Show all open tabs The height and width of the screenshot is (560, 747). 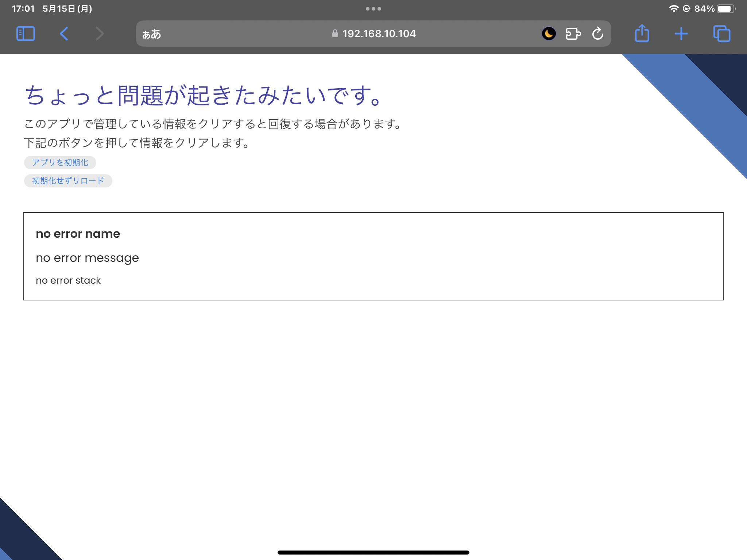pos(722,33)
